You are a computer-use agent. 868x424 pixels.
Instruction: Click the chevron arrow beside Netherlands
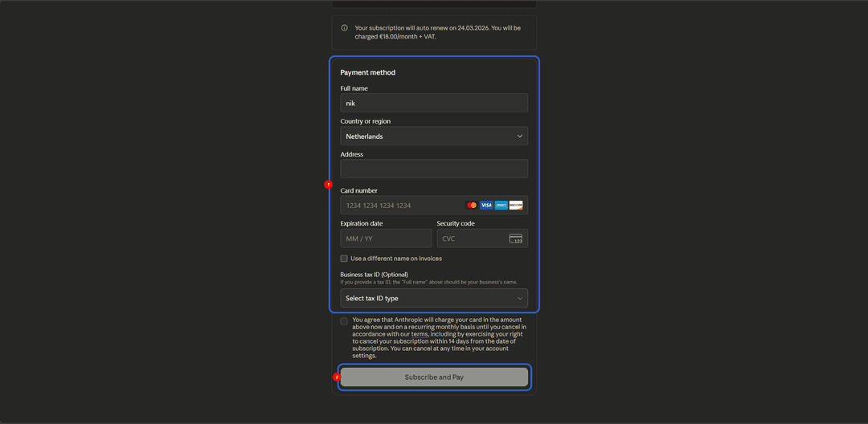tap(519, 136)
